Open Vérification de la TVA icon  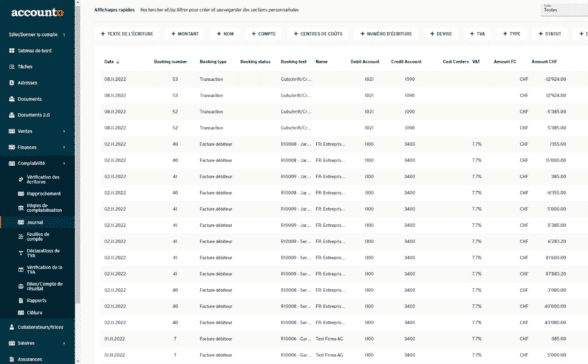click(x=21, y=270)
